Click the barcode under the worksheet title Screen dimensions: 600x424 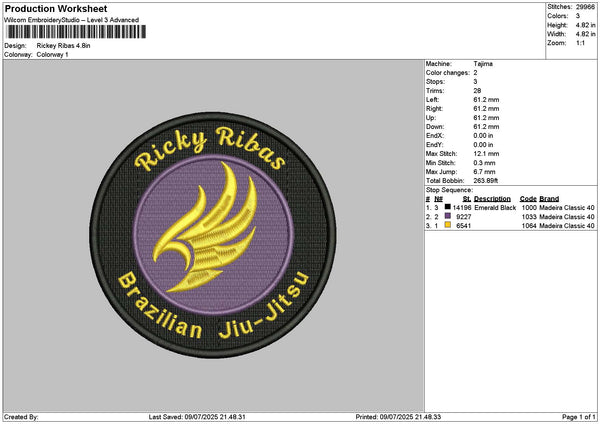pyautogui.click(x=76, y=32)
